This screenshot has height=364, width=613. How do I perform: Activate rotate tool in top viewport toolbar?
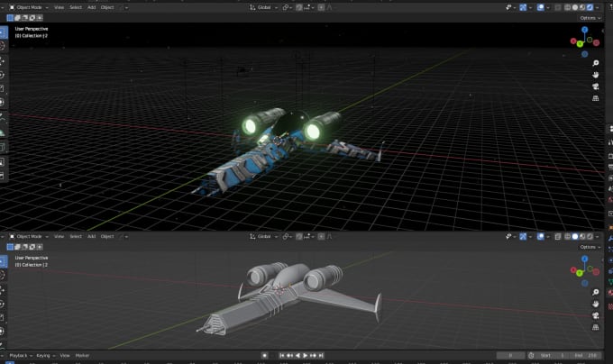coord(3,75)
